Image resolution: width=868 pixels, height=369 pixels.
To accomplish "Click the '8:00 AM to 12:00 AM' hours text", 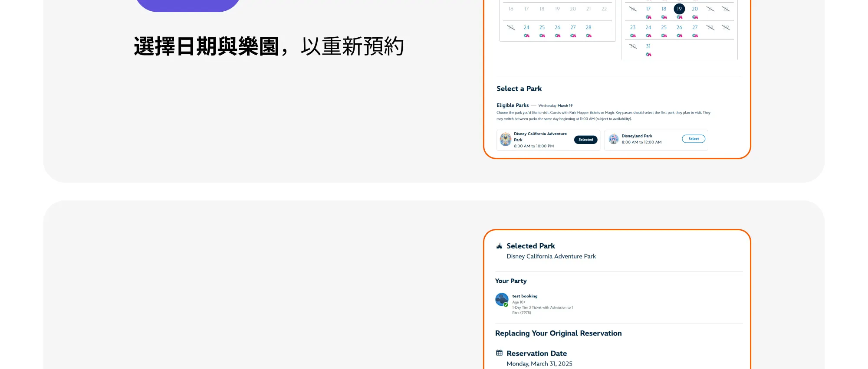I will tap(641, 142).
